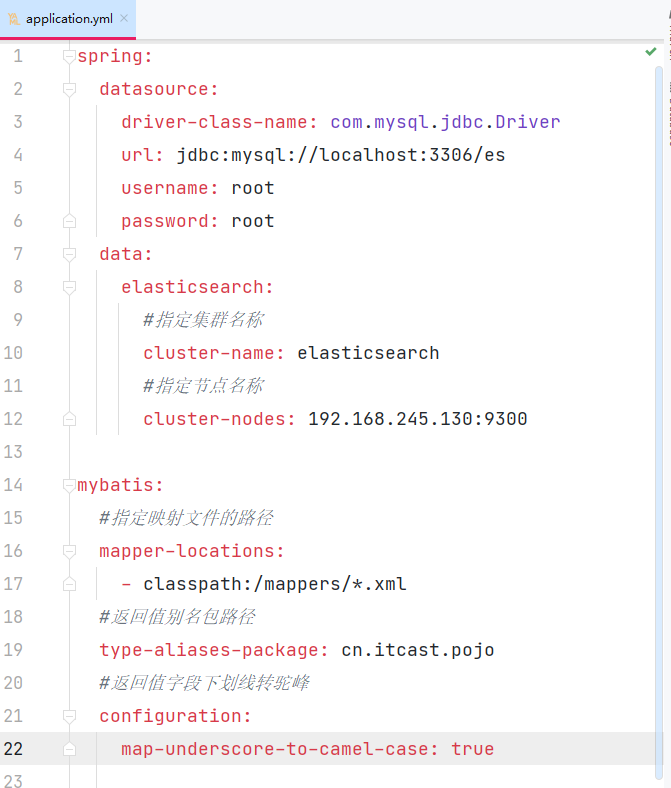Select the application.yml editor tab
671x788 pixels.
coord(68,19)
